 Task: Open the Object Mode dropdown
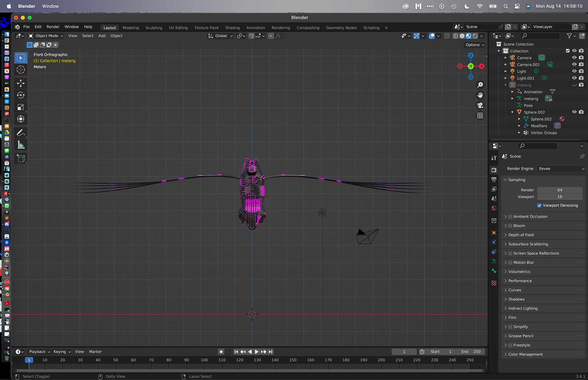[46, 36]
